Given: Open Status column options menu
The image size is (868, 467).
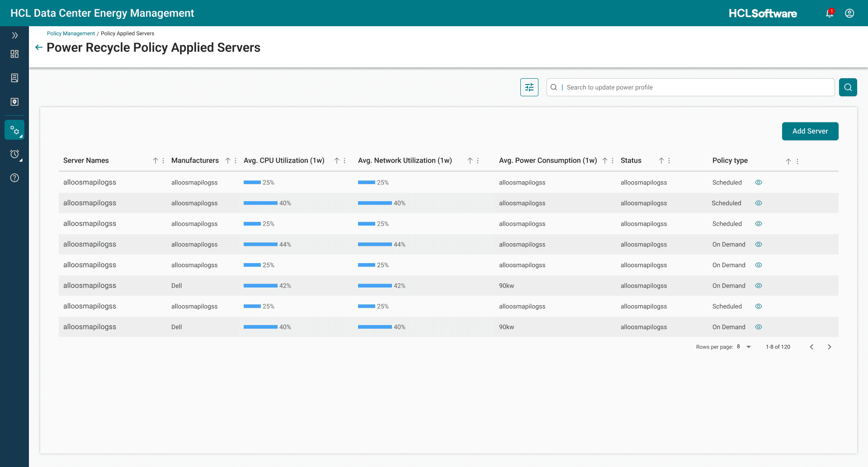Looking at the screenshot, I should (669, 161).
